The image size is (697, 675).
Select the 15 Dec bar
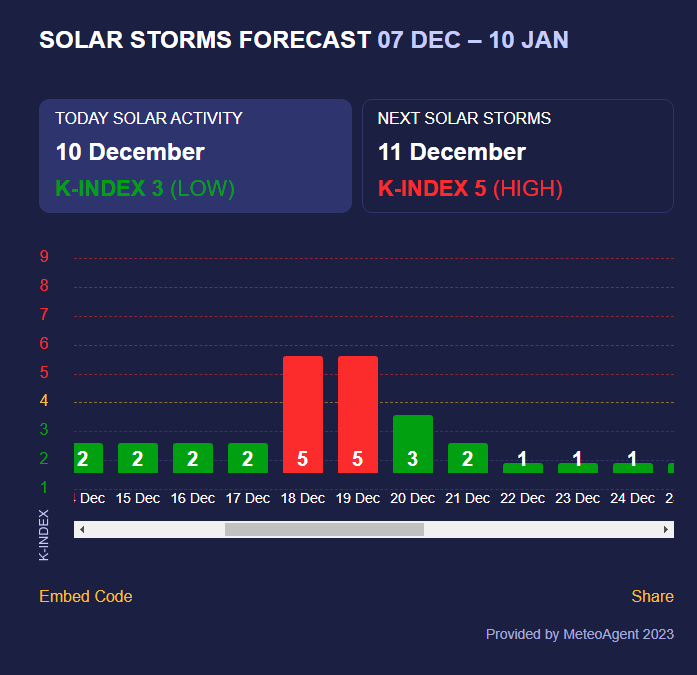click(x=138, y=458)
